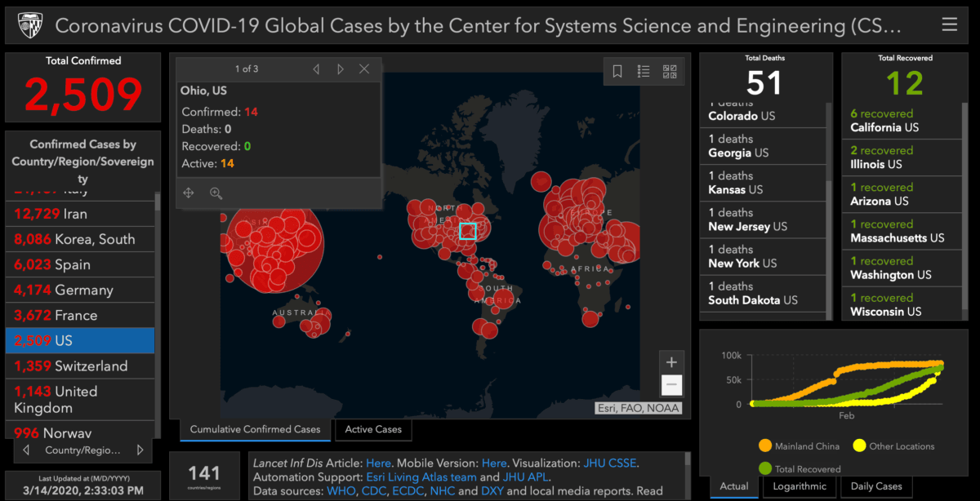Zoom in on the map with plus

click(671, 362)
